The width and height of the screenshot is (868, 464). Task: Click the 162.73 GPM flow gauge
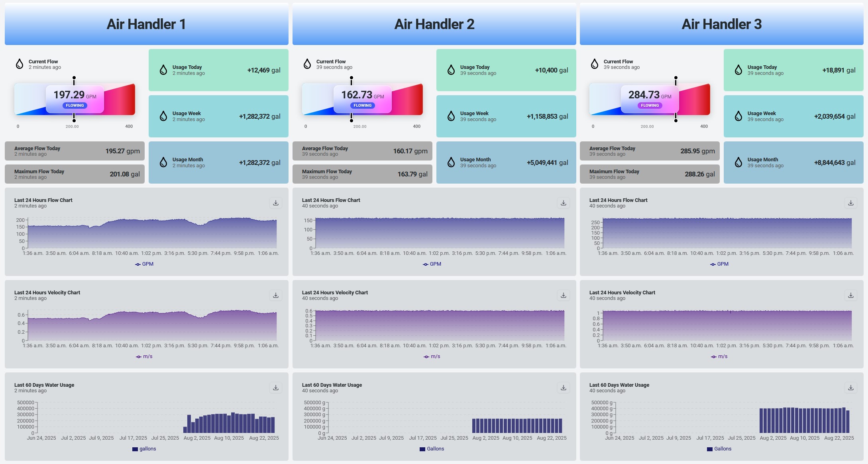pos(363,99)
